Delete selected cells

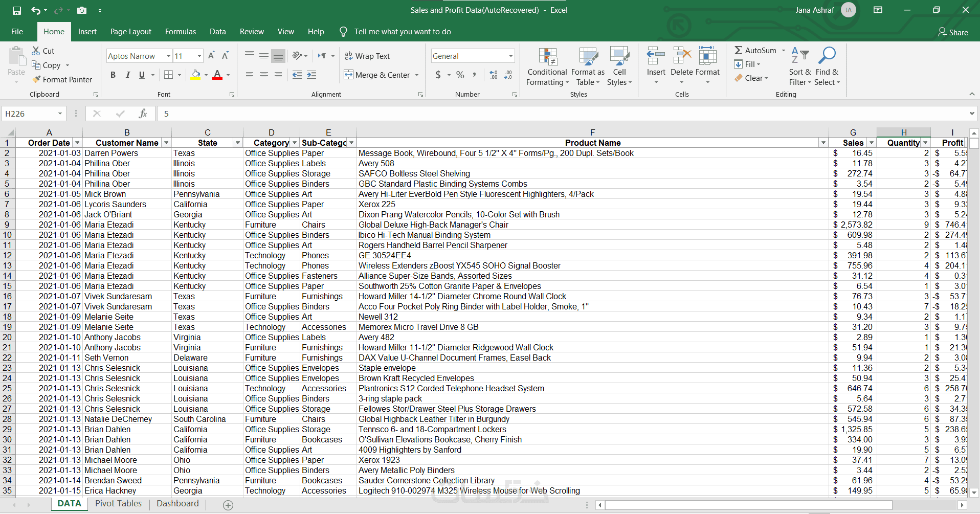point(682,65)
